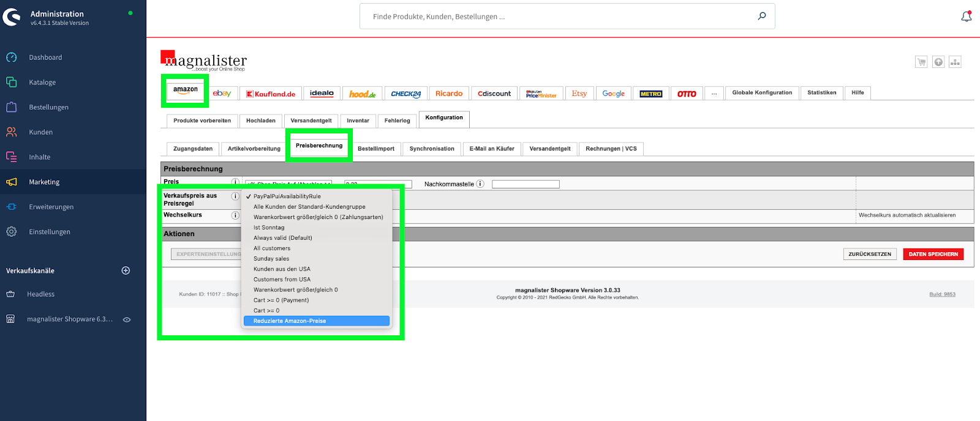The width and height of the screenshot is (980, 421).
Task: Select the Google marketplace tab
Action: click(613, 93)
